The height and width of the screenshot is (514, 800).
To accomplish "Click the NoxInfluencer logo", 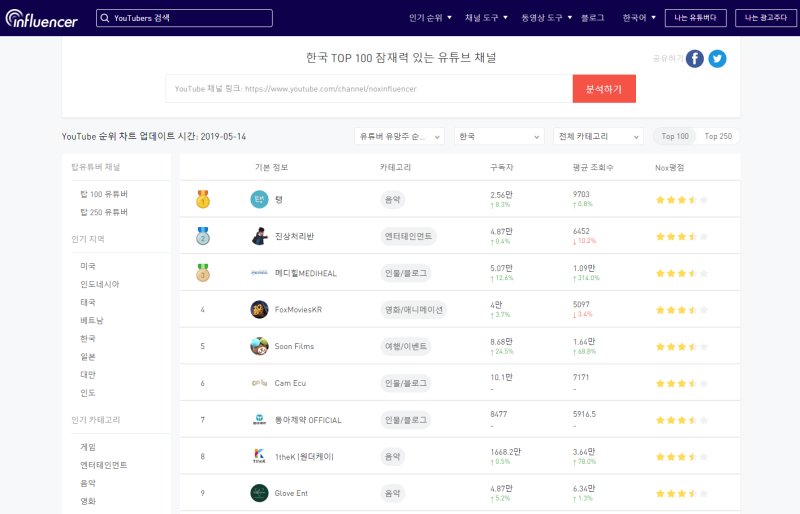I will 41,18.
